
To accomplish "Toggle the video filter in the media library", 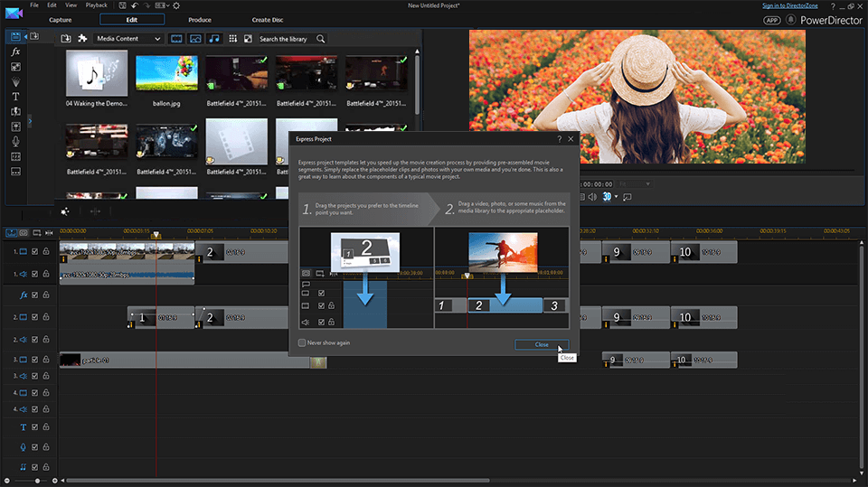I will (176, 39).
